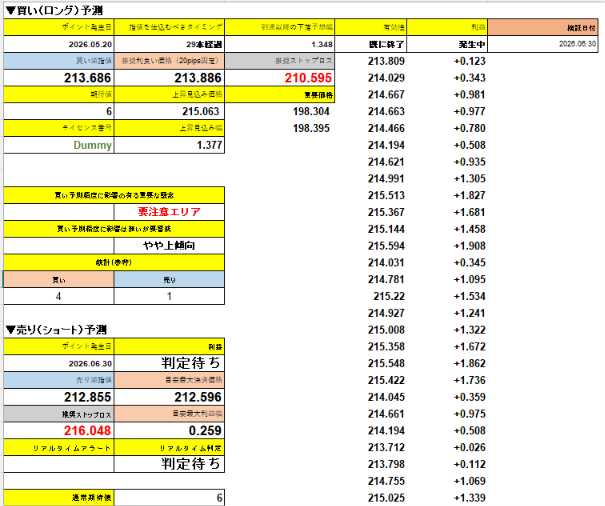Click the recommended take-profit price 213.886
605x506 pixels.
tap(169, 78)
